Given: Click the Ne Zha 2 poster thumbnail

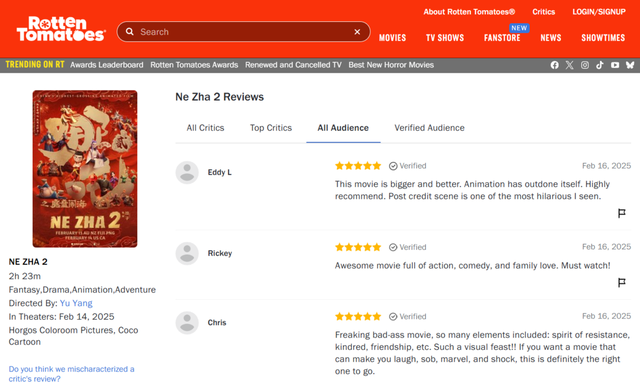Looking at the screenshot, I should (85, 169).
